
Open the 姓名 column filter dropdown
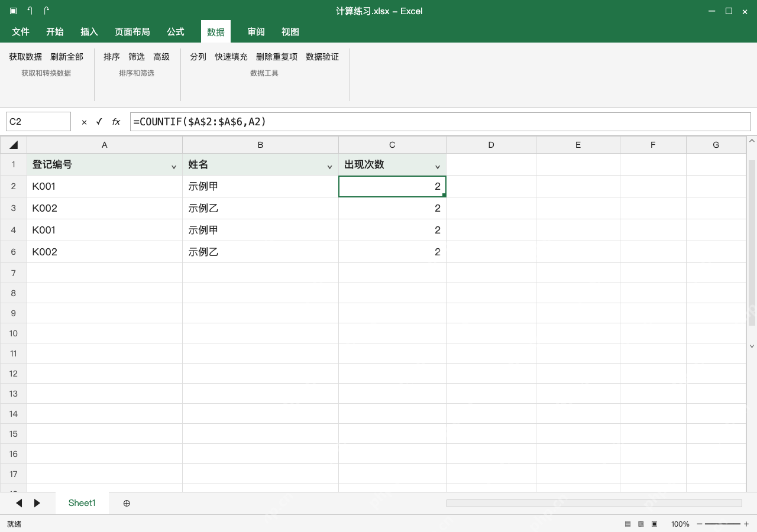tap(330, 167)
